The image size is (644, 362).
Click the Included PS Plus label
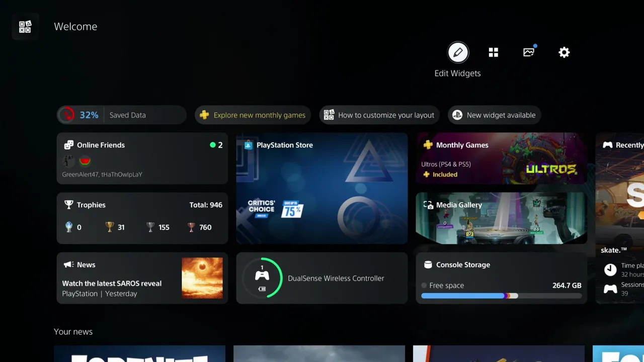point(440,174)
